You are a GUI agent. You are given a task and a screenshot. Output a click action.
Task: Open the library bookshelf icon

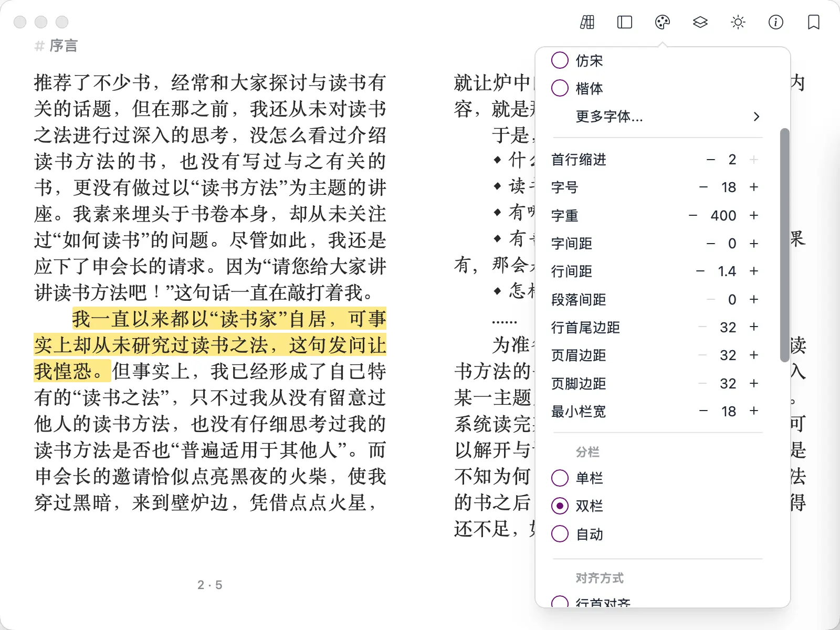point(587,22)
